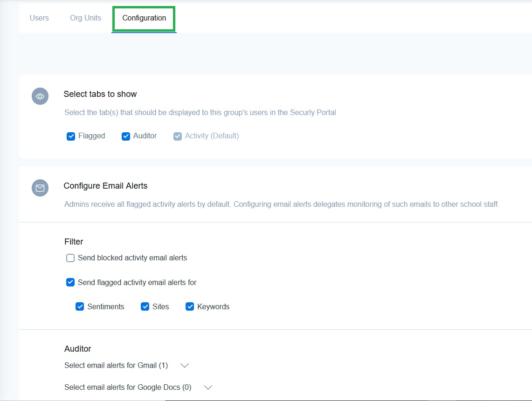Uncheck Send flagged activity email alerts for
The image size is (532, 401).
coord(70,282)
